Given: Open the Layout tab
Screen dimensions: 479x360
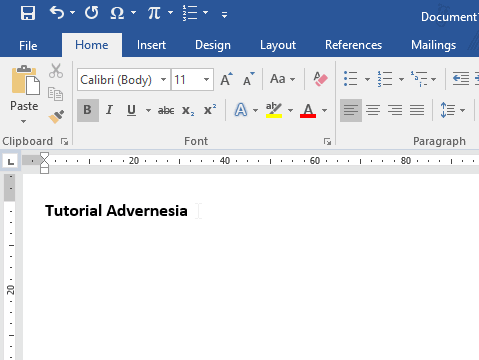Looking at the screenshot, I should pyautogui.click(x=278, y=45).
